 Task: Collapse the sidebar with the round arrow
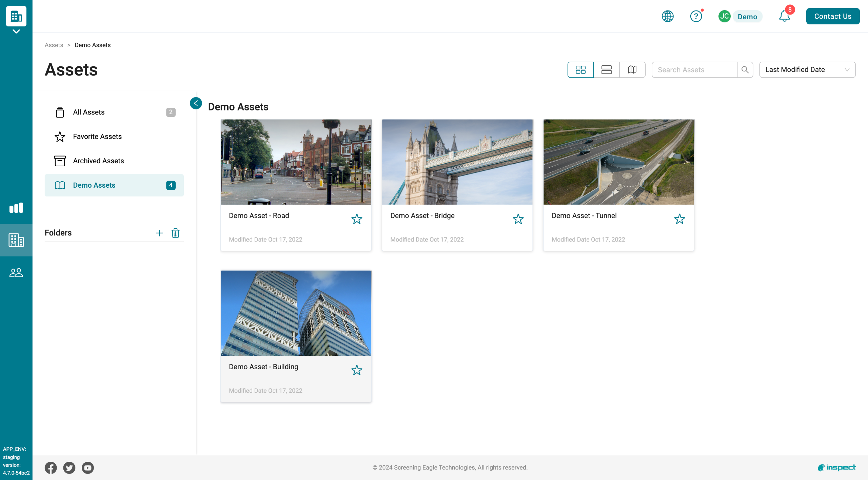(196, 103)
